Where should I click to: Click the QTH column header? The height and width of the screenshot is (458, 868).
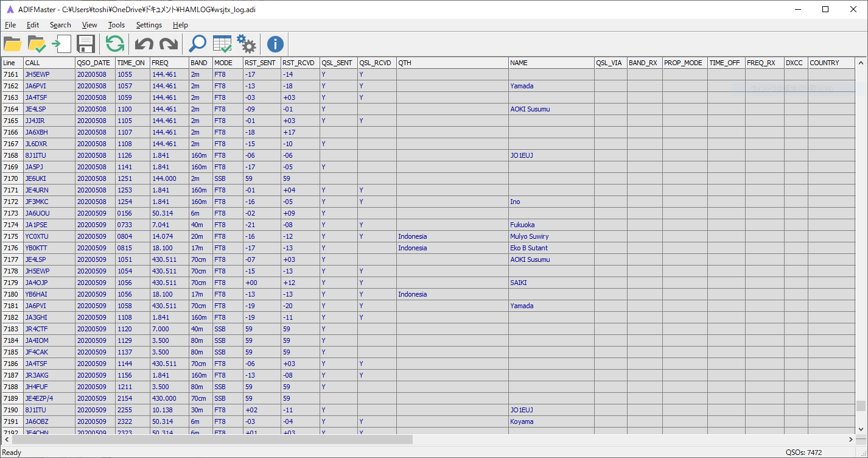453,63
